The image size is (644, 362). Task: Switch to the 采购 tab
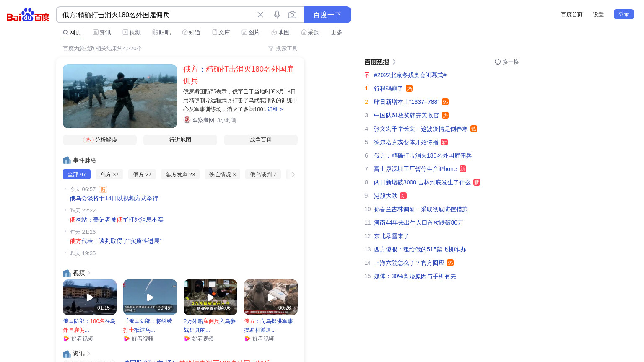point(310,32)
